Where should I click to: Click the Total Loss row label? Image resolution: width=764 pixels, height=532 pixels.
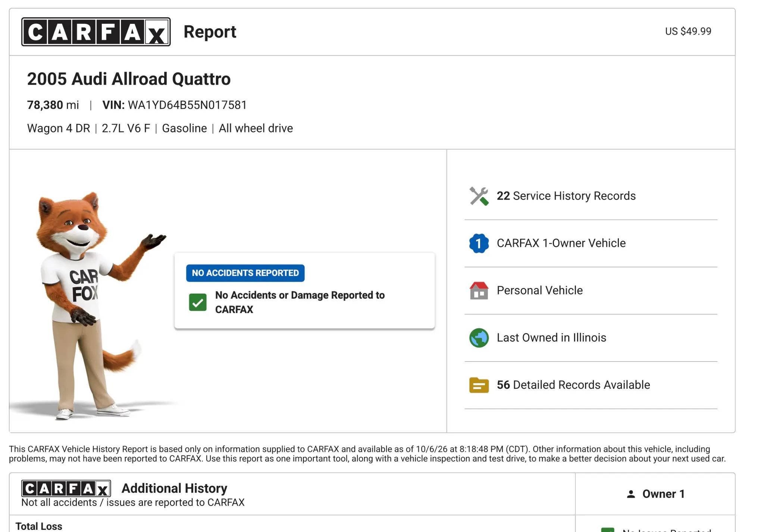[x=39, y=526]
